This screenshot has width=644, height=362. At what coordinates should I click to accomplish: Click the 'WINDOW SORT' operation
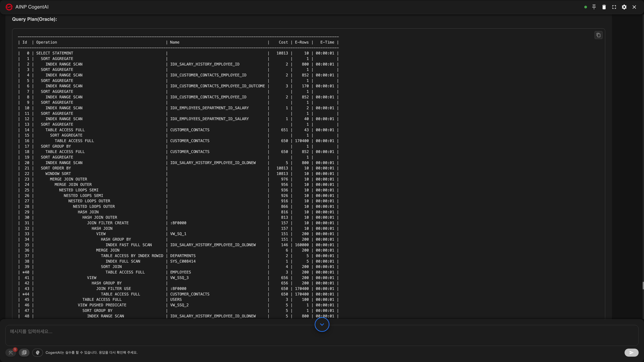(x=58, y=174)
